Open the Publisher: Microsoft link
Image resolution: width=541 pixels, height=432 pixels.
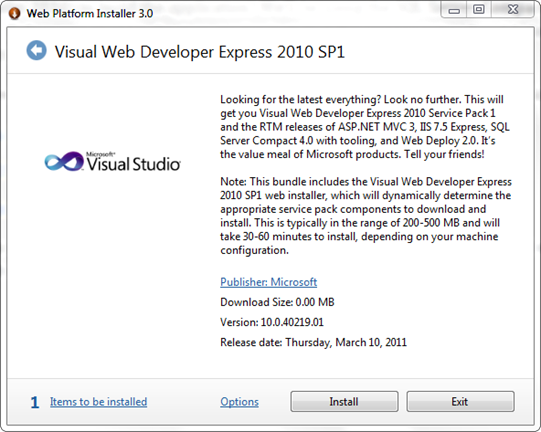[x=268, y=282]
